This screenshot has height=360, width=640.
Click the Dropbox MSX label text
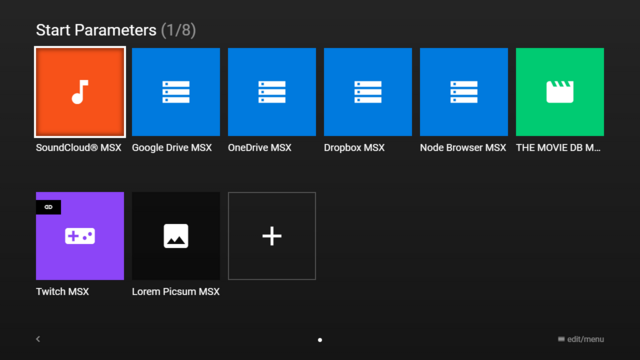click(354, 148)
